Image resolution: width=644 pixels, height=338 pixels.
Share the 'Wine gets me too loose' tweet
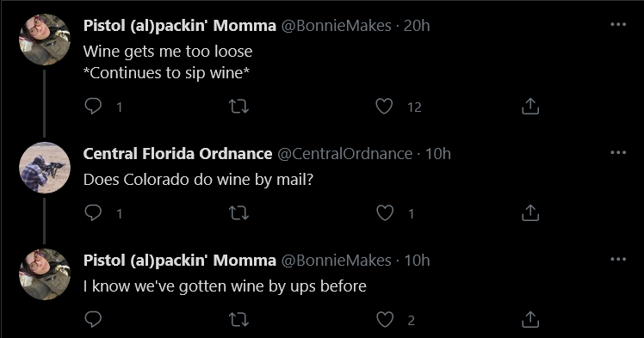coord(529,107)
